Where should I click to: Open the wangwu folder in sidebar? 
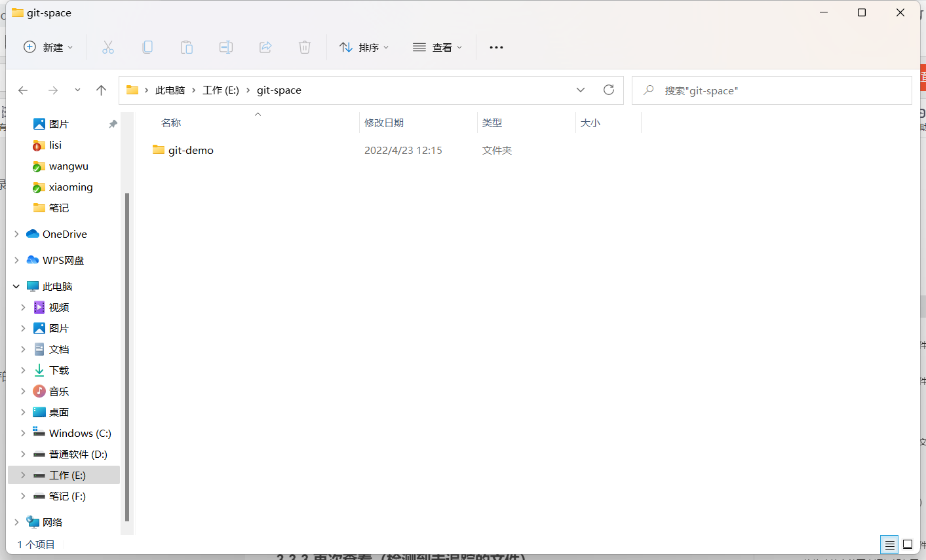(68, 166)
